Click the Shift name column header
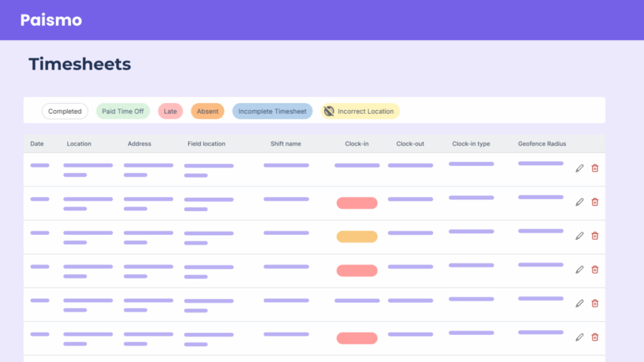Screen dimensions: 644x362 pyautogui.click(x=286, y=144)
